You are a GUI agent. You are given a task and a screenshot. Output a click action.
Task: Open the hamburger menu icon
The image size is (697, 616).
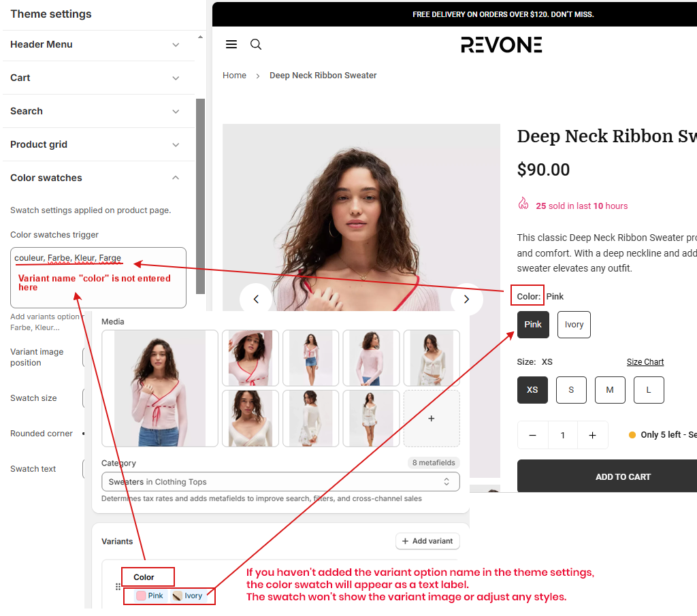(x=231, y=44)
